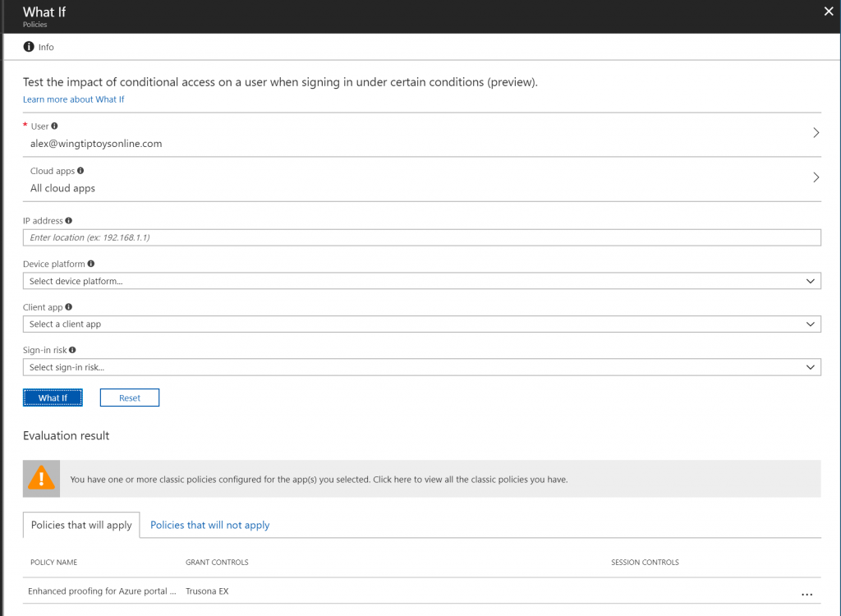Click the orange warning triangle icon
The height and width of the screenshot is (616, 841).
(x=41, y=478)
